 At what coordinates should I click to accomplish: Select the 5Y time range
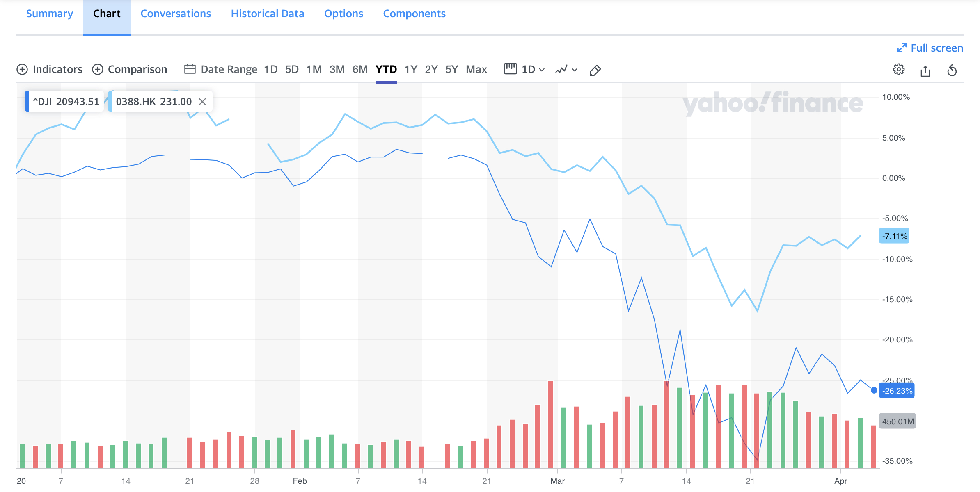pyautogui.click(x=451, y=69)
